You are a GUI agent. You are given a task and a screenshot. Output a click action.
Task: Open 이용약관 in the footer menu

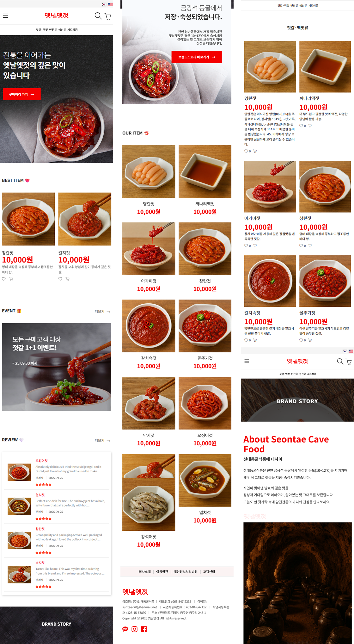tap(162, 572)
